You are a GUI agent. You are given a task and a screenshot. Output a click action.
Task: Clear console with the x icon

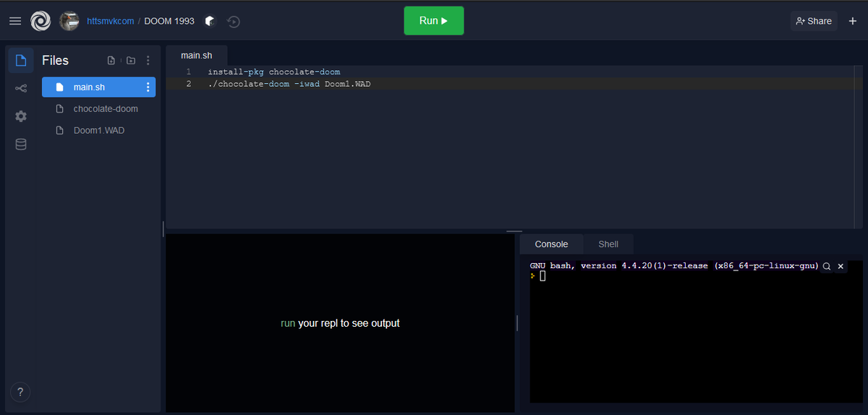point(841,266)
